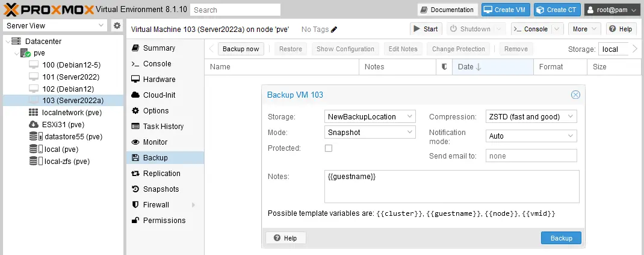Click the shield protection column header

coord(444,67)
